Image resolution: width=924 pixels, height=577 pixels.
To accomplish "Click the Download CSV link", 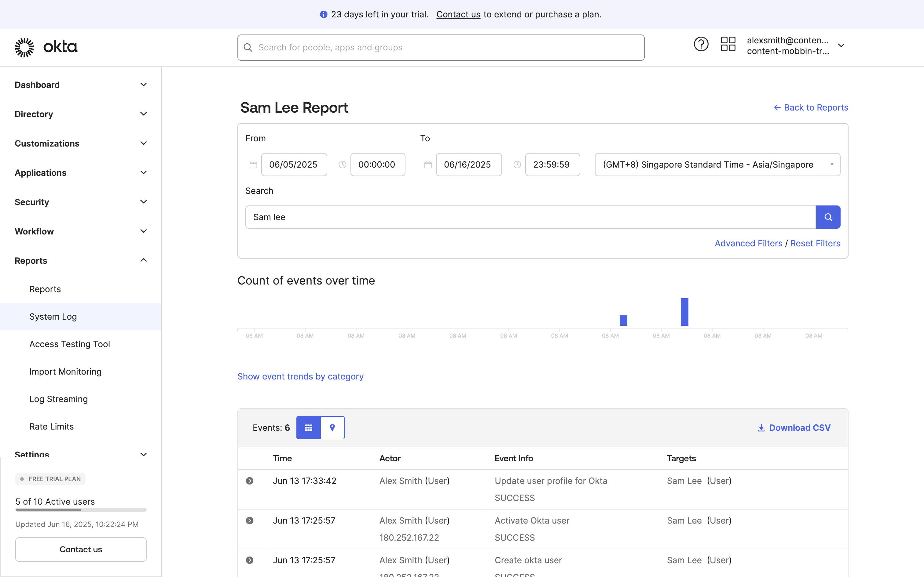I will coord(794,428).
